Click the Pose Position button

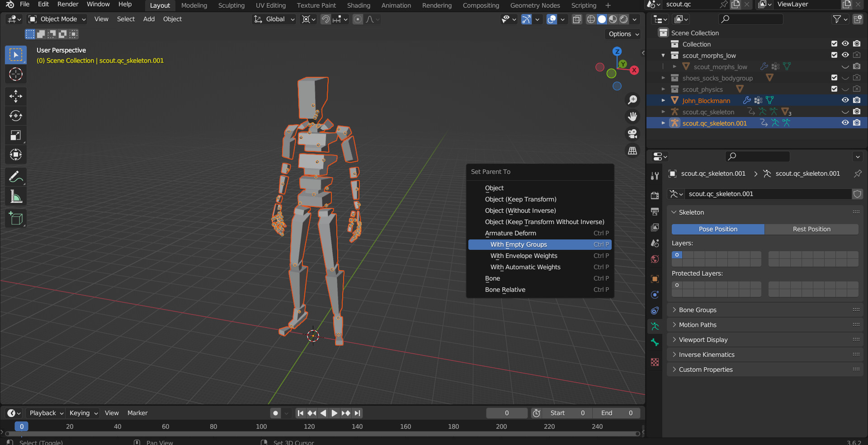click(x=718, y=229)
